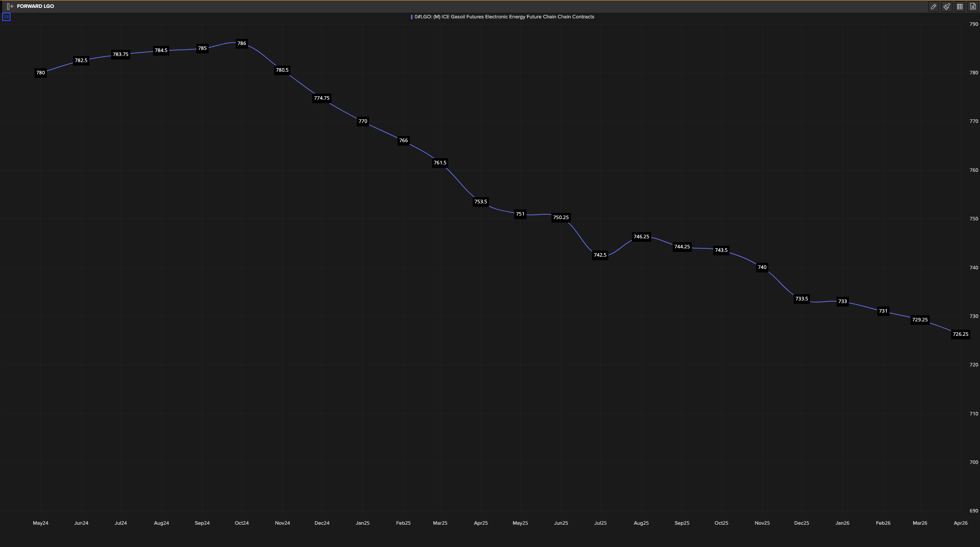Select the 742.5 data point label
This screenshot has height=547, width=980.
point(600,255)
